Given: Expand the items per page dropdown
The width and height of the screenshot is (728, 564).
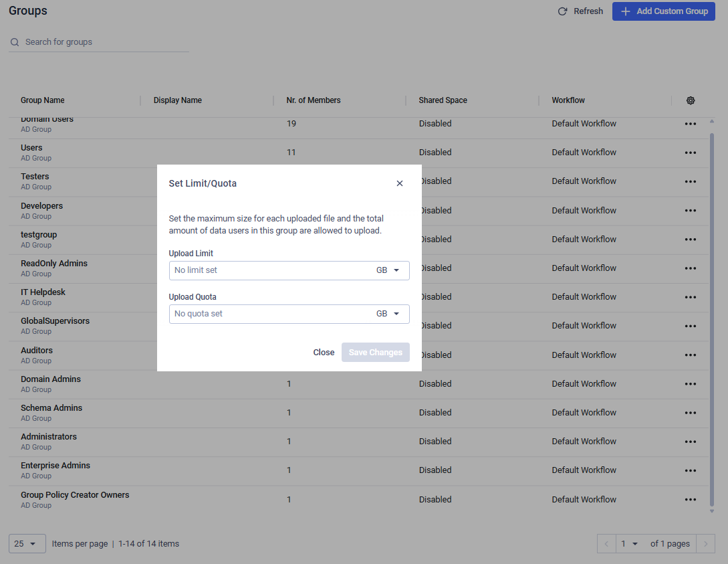Looking at the screenshot, I should [27, 544].
